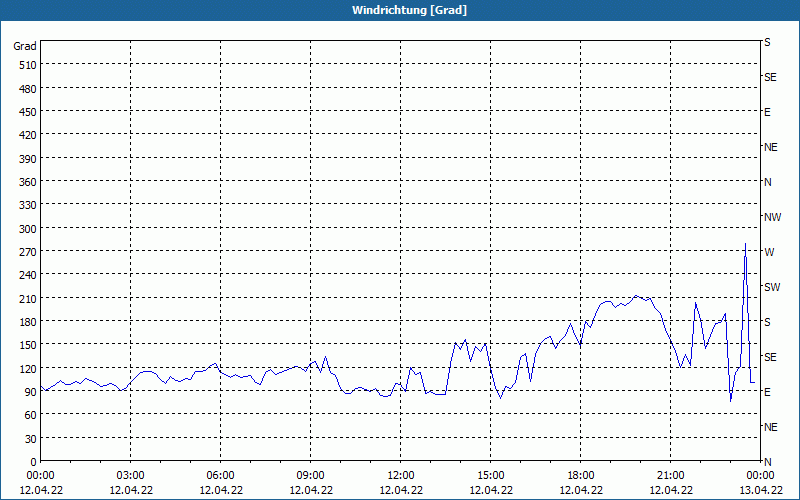The image size is (800, 500).
Task: Click the 30 degree axis label
Action: click(x=31, y=439)
